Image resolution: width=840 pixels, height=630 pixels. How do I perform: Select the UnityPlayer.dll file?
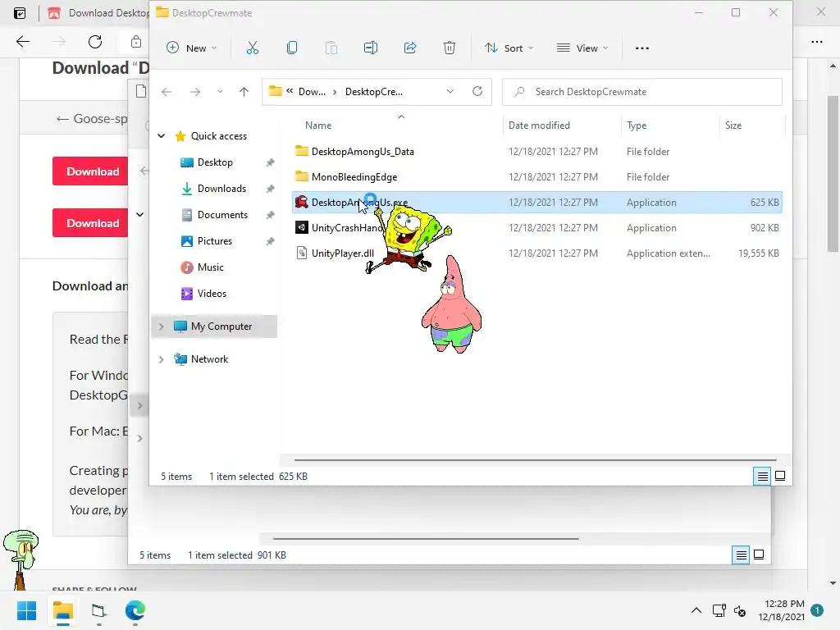pyautogui.click(x=343, y=253)
